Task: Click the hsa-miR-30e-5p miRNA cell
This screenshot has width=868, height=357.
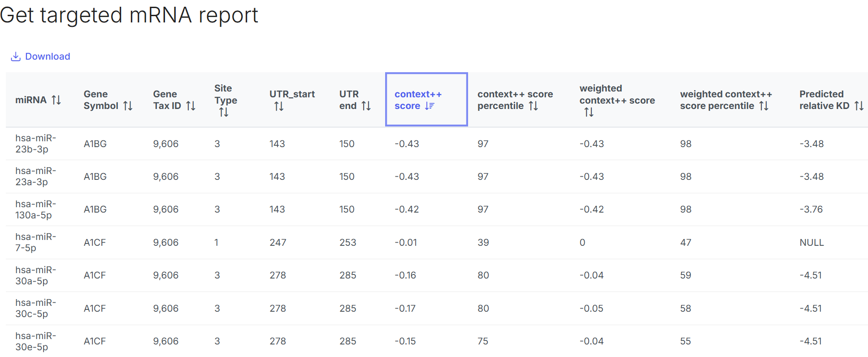Action: click(36, 341)
